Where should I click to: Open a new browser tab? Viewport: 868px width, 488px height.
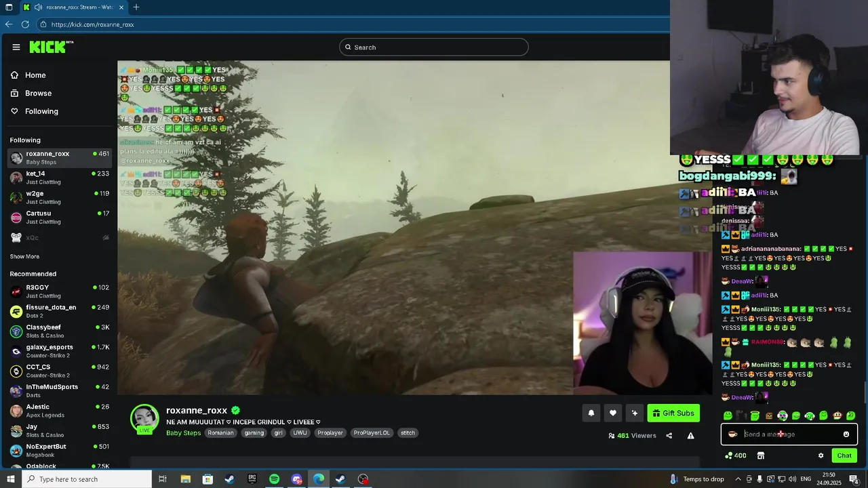coord(136,7)
